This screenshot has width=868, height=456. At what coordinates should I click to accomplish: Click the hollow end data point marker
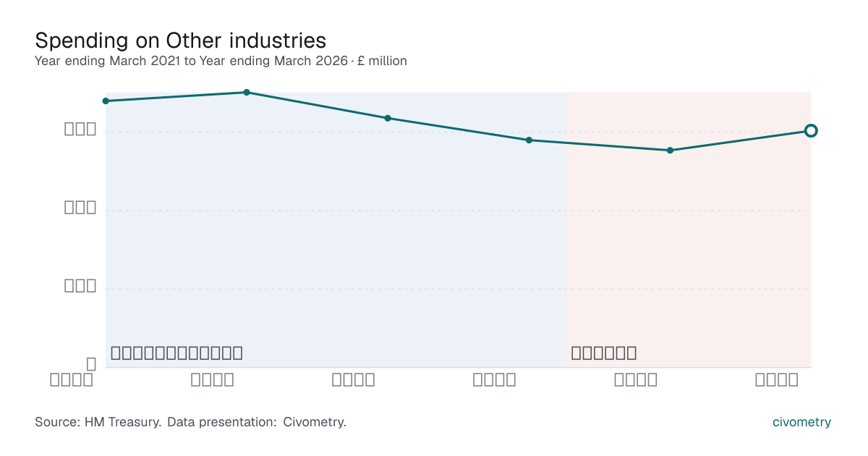point(811,130)
